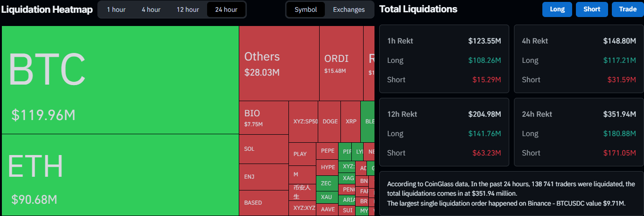Image resolution: width=644 pixels, height=216 pixels.
Task: Select the XRP heatmap tile
Action: click(x=351, y=121)
